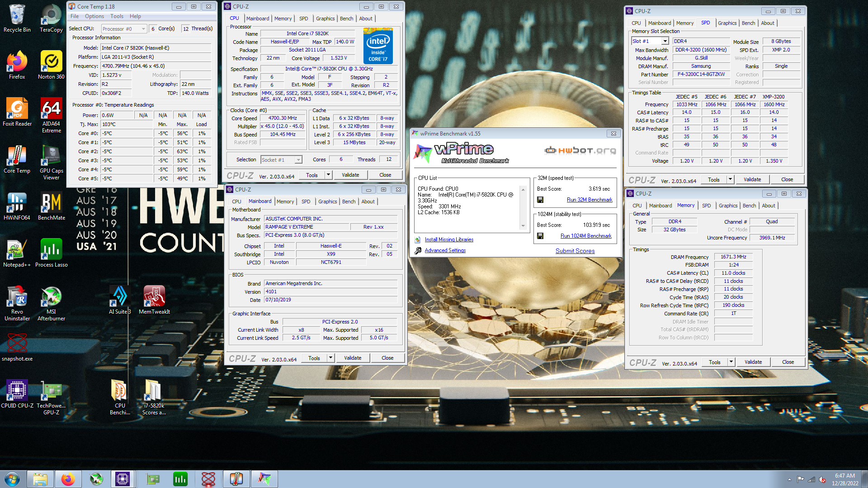The width and height of the screenshot is (868, 488).
Task: Open the Core Temp Options menu
Action: [94, 16]
